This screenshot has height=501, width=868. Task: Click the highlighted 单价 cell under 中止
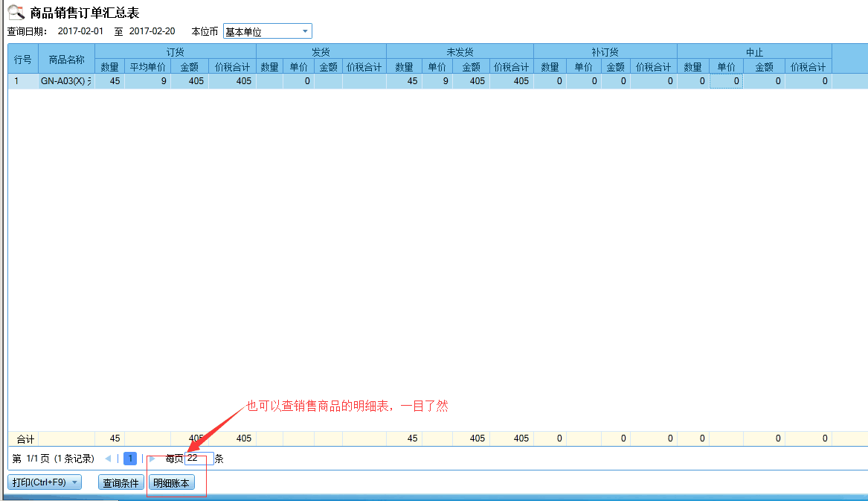pyautogui.click(x=727, y=80)
